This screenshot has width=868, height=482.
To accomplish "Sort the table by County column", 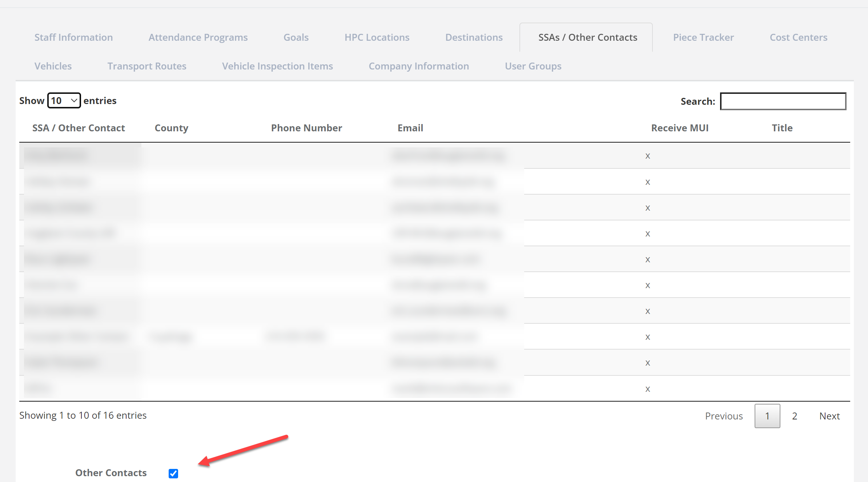I will 171,128.
